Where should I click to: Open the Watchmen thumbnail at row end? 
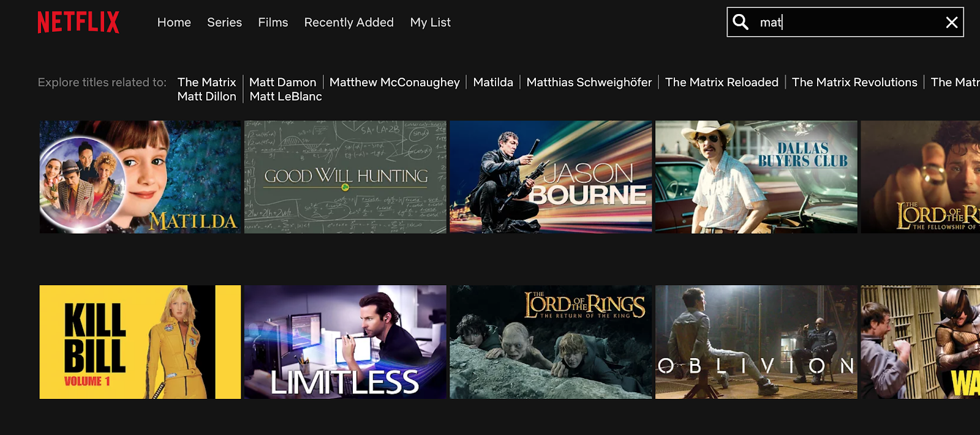click(920, 342)
